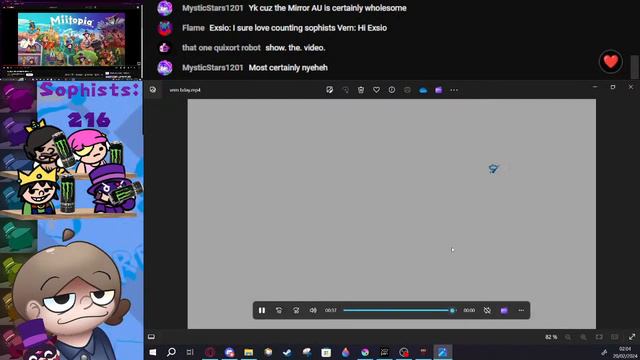Image resolution: width=640 pixels, height=360 pixels.
Task: Click the taskbar clock and date
Action: tap(624, 352)
